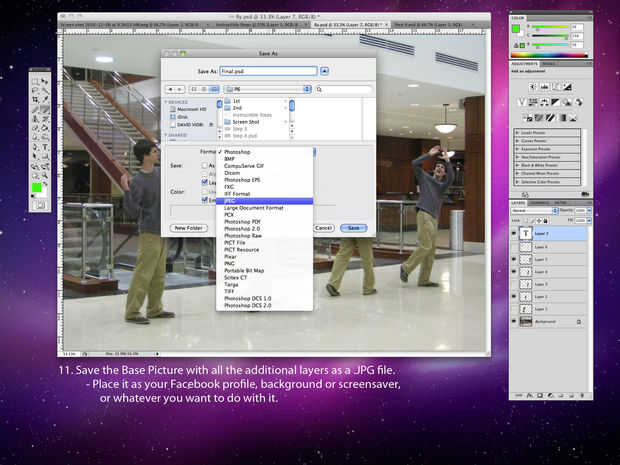Toggle the Layers checkbox in Save options
This screenshot has height=465, width=620.
click(204, 183)
